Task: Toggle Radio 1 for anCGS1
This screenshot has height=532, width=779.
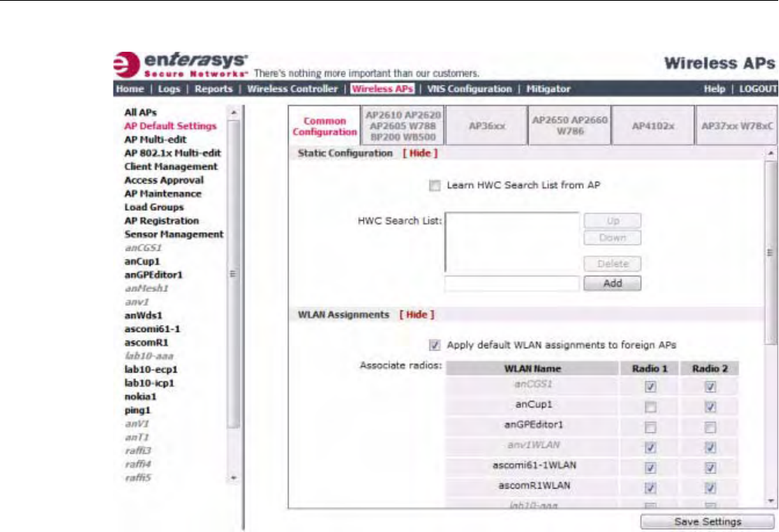Action: (x=650, y=387)
